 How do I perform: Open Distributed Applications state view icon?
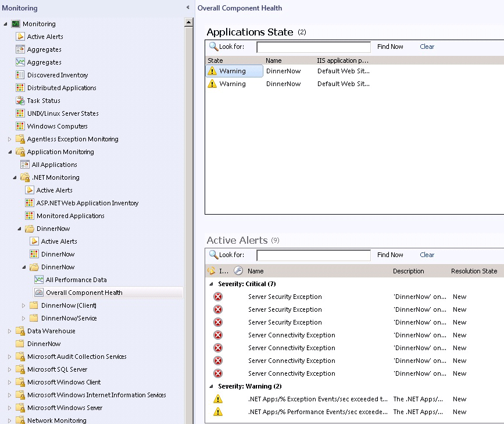[x=20, y=88]
